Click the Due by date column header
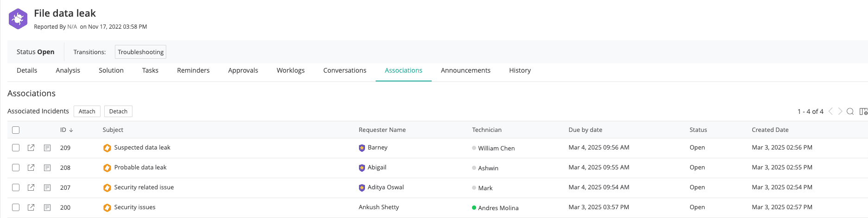This screenshot has height=218, width=868. (585, 130)
